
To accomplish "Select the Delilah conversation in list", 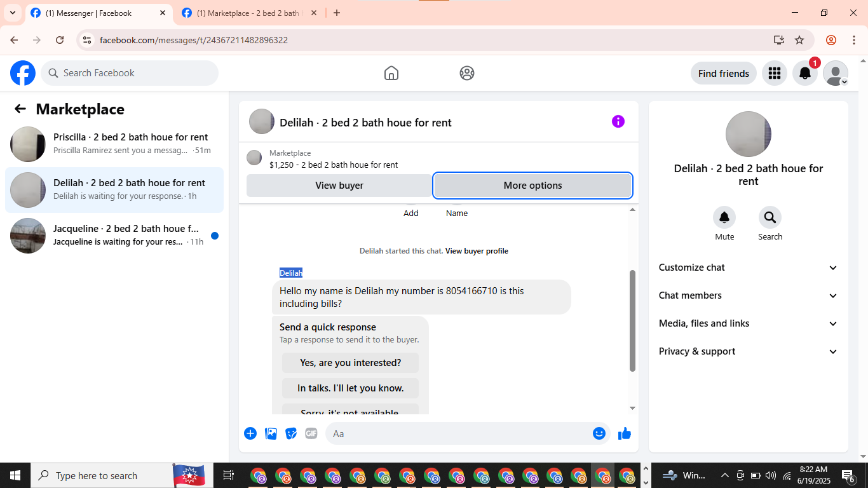I will tap(114, 190).
